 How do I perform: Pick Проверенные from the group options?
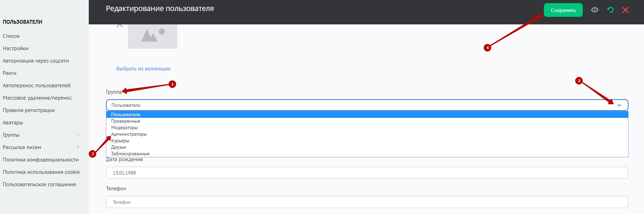click(x=126, y=121)
